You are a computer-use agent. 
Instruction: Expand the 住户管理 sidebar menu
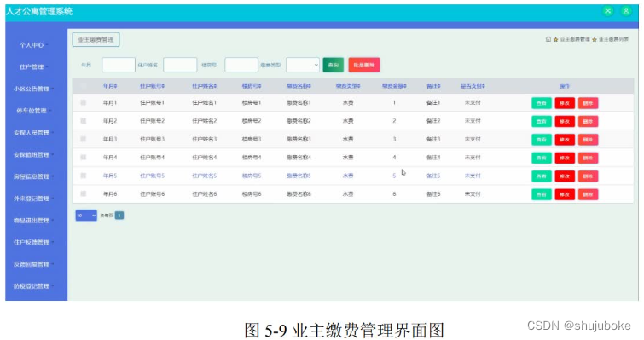[x=33, y=66]
